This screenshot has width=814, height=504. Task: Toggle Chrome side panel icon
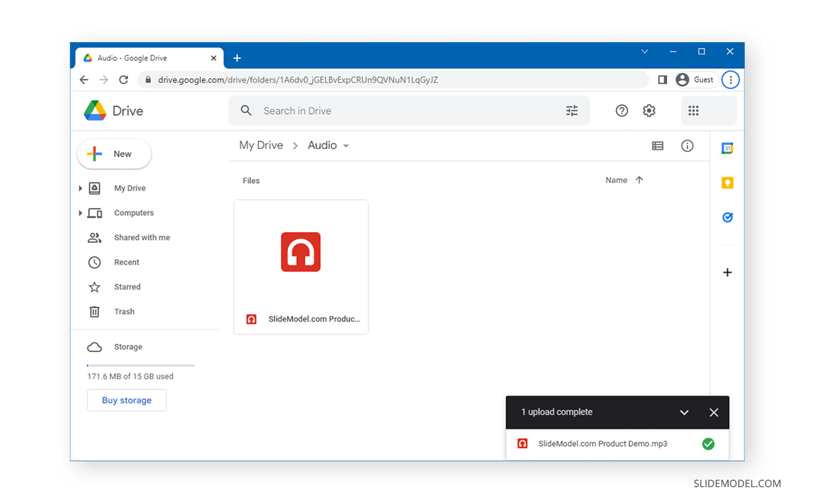663,79
